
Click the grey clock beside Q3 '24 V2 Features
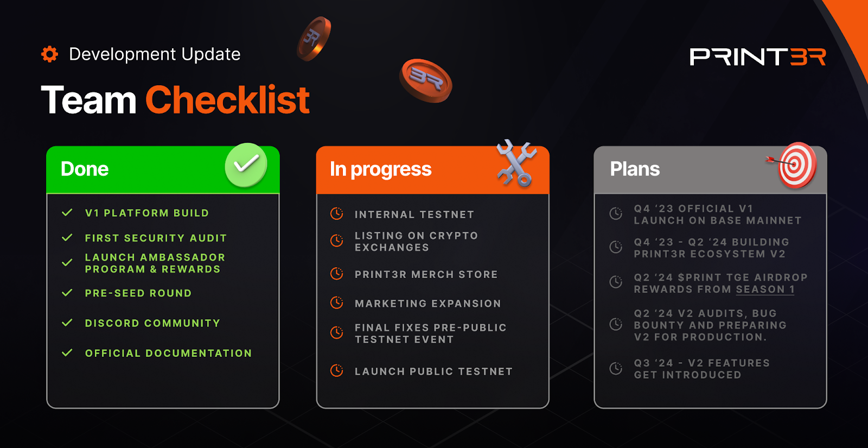(x=616, y=369)
